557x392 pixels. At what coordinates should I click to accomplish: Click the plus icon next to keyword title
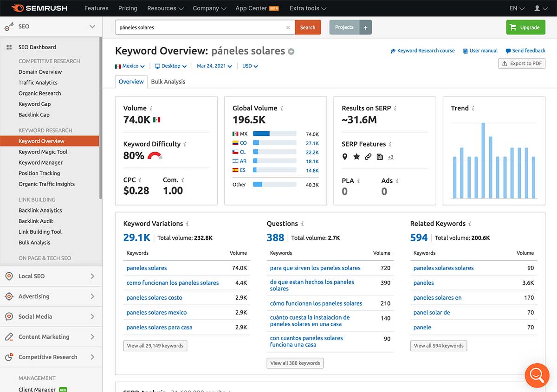point(291,51)
